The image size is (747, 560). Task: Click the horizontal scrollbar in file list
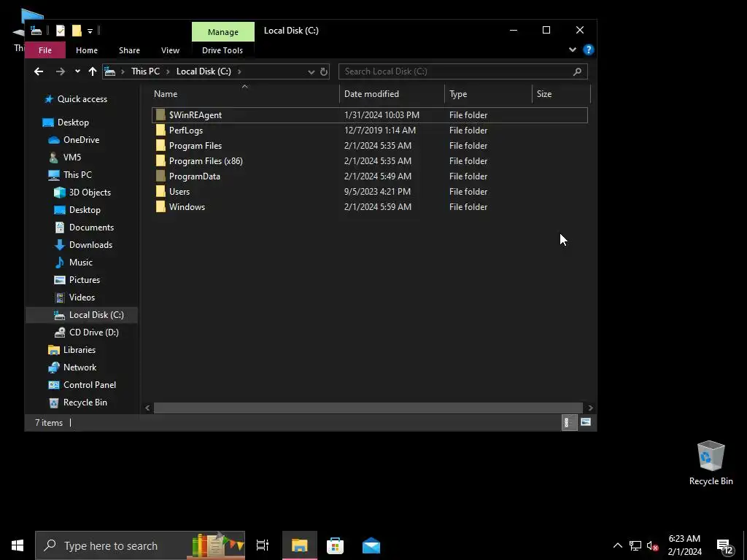pos(368,408)
